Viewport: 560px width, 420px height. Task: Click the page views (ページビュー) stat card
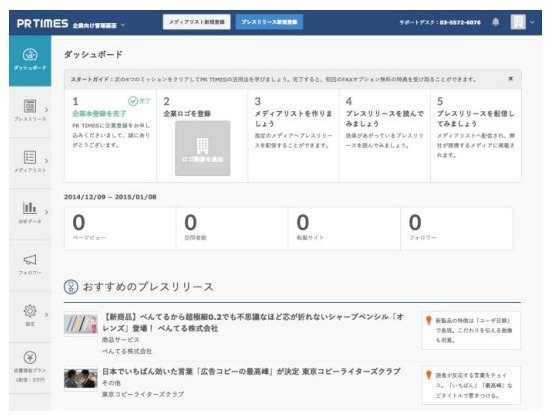point(120,228)
